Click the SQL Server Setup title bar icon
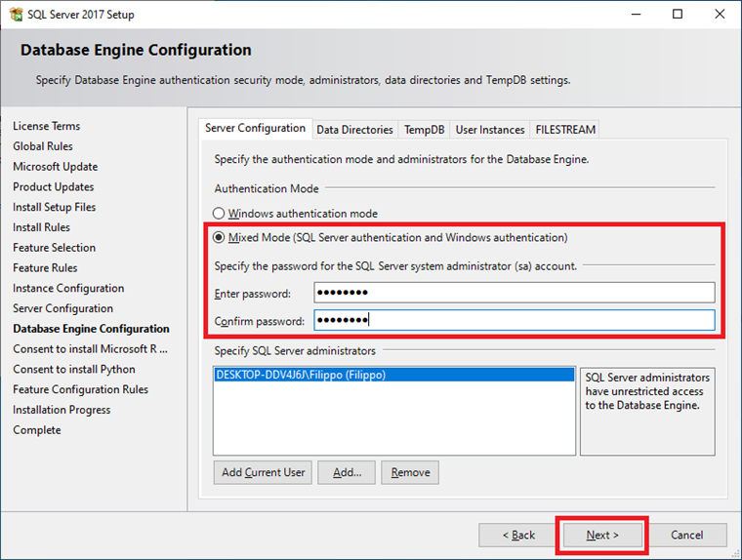 tap(16, 15)
